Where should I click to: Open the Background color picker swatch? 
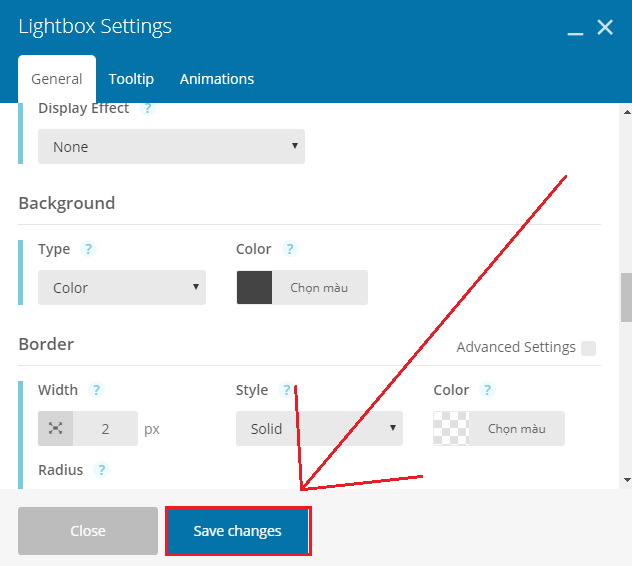pyautogui.click(x=254, y=288)
